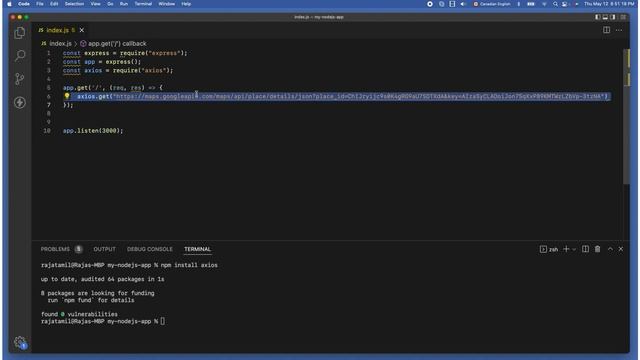The width and height of the screenshot is (640, 360).
Task: Click the const axios require line
Action: coord(118,70)
